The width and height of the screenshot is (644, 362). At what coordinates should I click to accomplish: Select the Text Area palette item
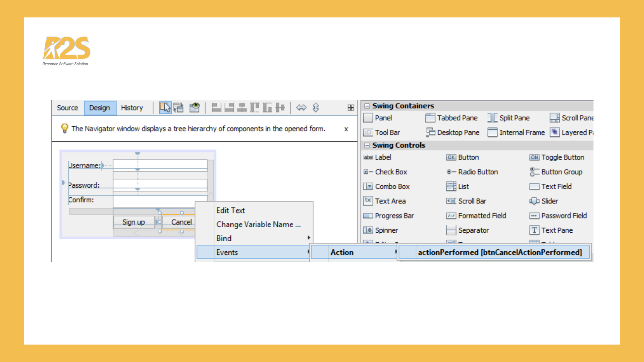tap(390, 201)
